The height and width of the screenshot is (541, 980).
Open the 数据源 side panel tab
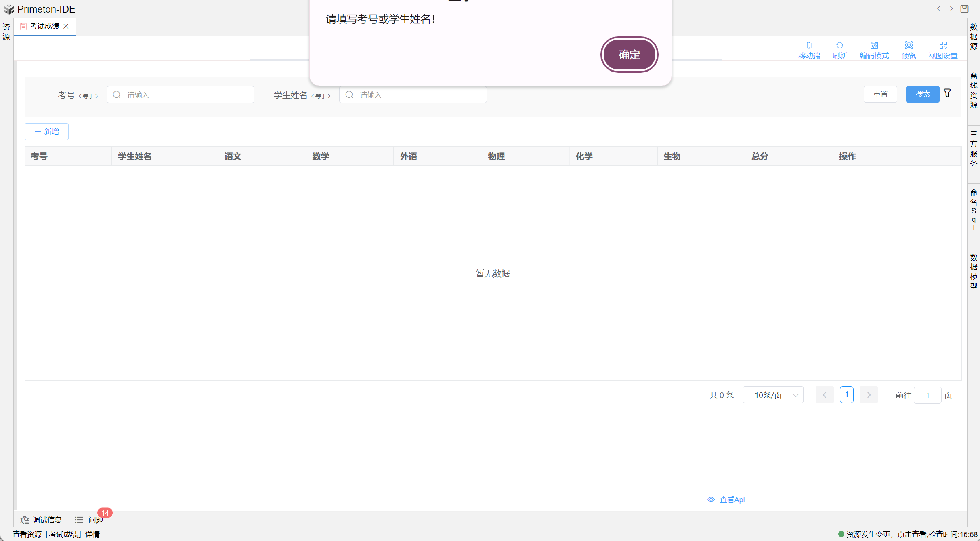point(974,37)
